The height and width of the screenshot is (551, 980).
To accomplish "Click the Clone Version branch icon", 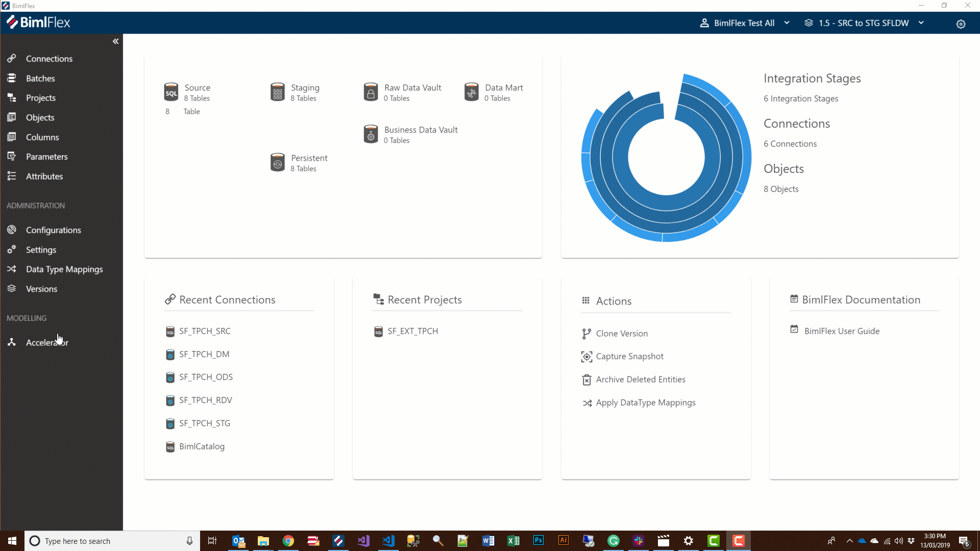I will 586,334.
